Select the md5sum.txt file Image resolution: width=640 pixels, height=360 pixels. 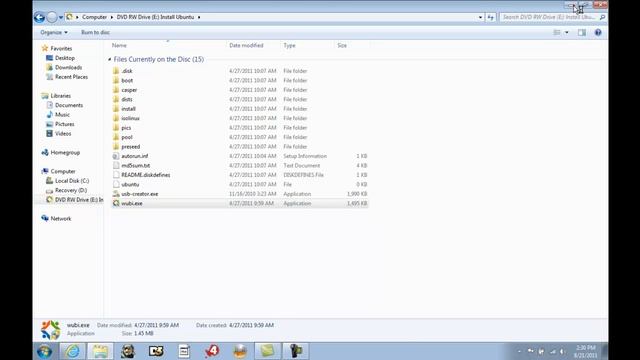[x=136, y=165]
